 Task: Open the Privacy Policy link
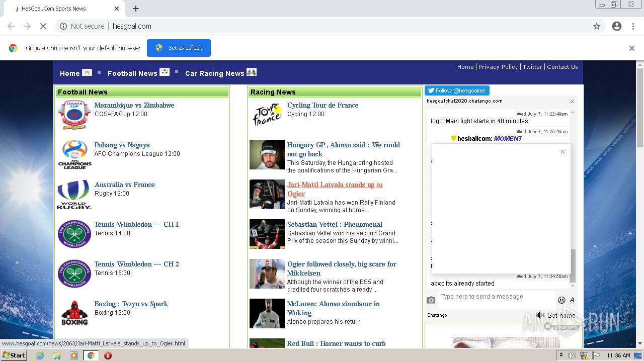pos(498,67)
